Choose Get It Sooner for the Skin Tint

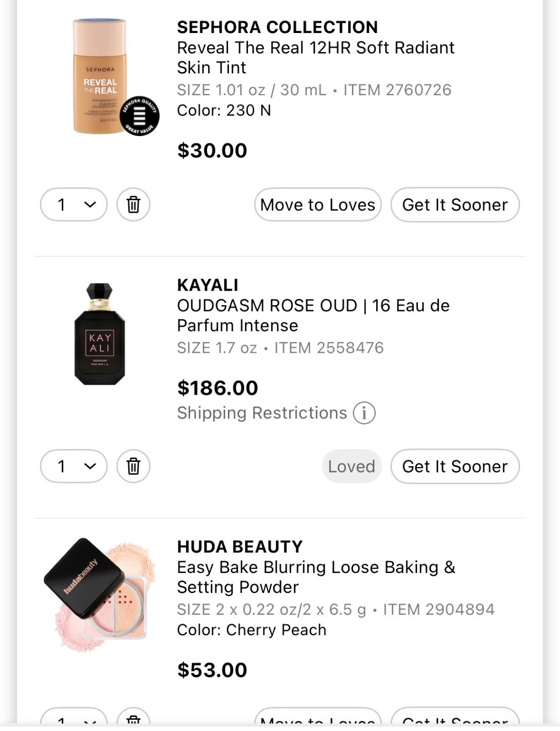[x=455, y=205]
